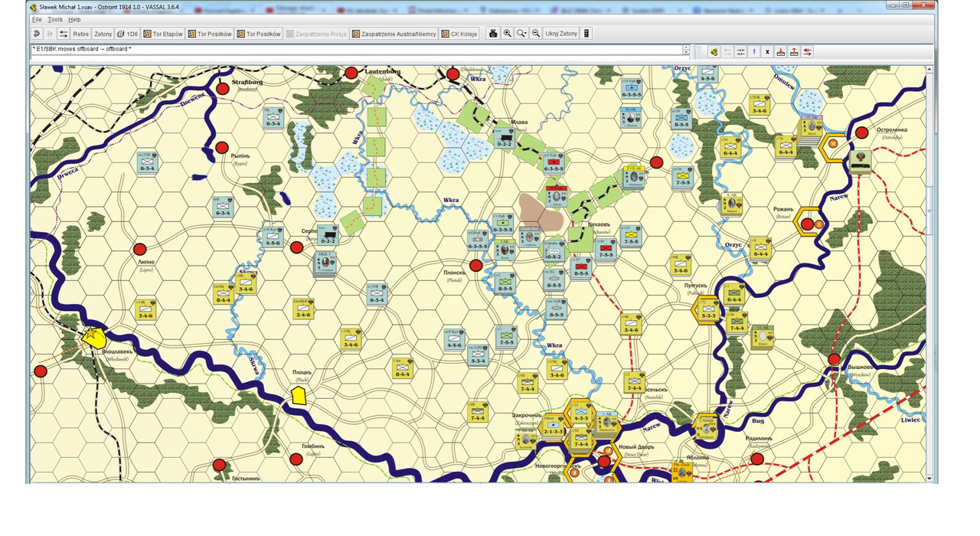The width and height of the screenshot is (980, 536).
Task: Click the yellow-green connect icon in right toolbar
Action: [x=714, y=51]
